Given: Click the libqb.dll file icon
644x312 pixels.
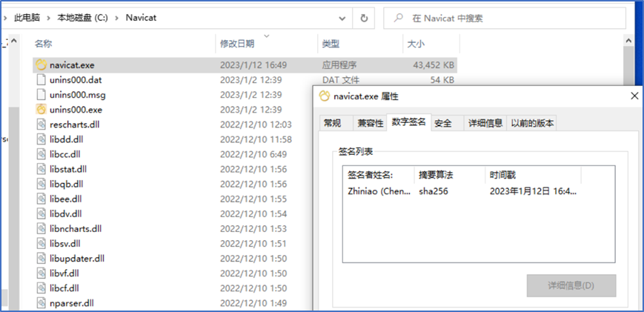Looking at the screenshot, I should (x=41, y=184).
